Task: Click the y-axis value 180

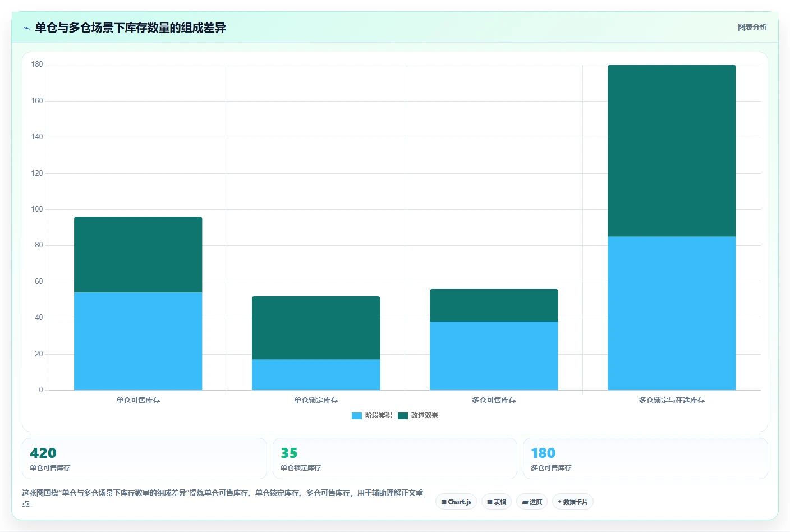Action: (x=37, y=65)
